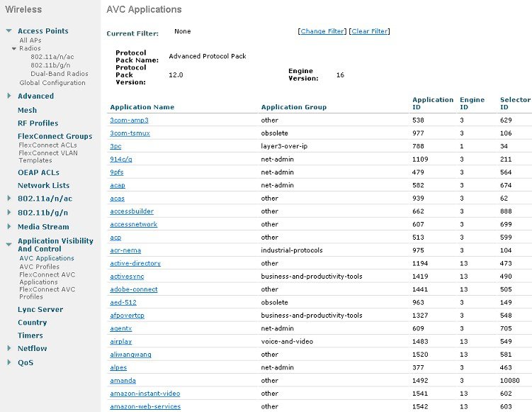Viewport: 532px width, 412px height.
Task: Open the 3pc application link
Action: [x=115, y=146]
